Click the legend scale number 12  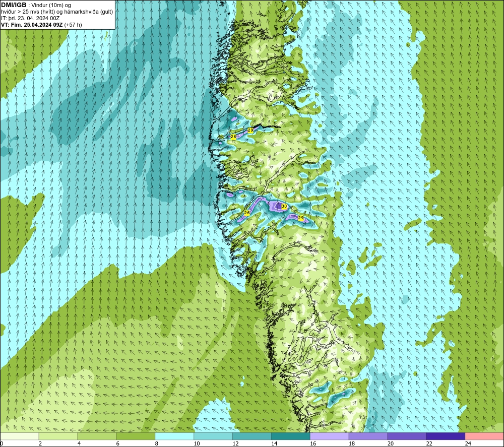click(x=235, y=443)
